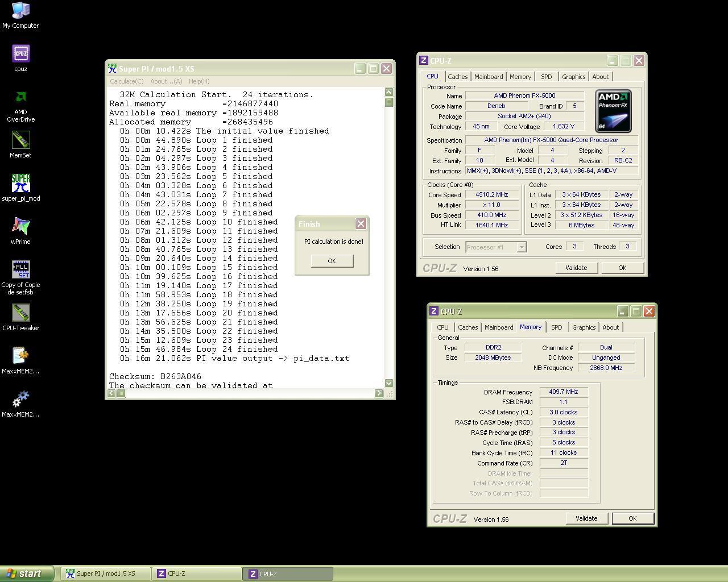Open Graphics tab in bottom CPU-Z window
The image size is (728, 582).
[584, 327]
